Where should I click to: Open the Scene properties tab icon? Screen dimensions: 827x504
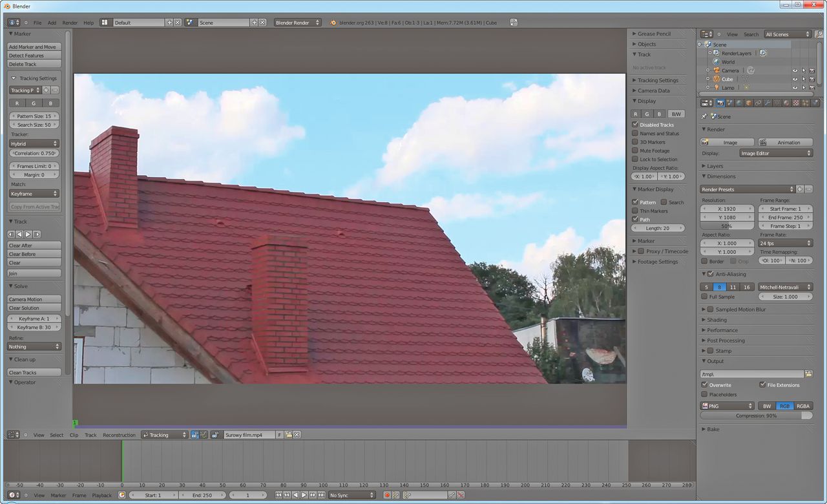tap(729, 103)
